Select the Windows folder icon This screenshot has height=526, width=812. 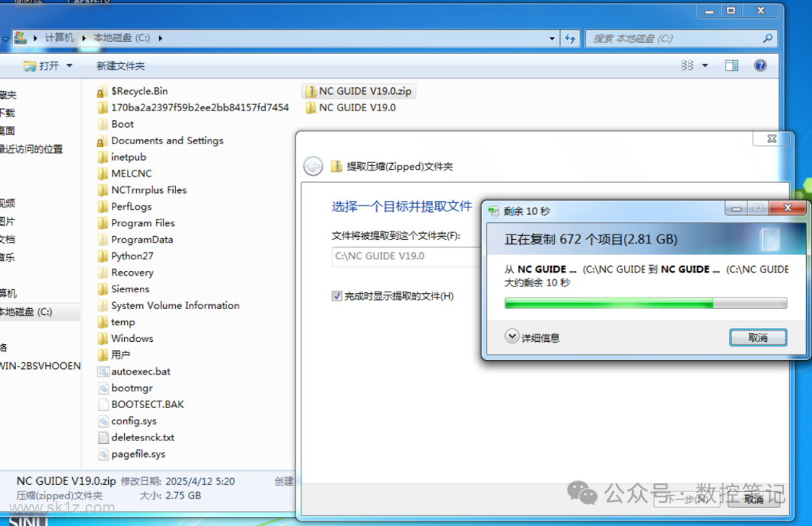pyautogui.click(x=102, y=339)
